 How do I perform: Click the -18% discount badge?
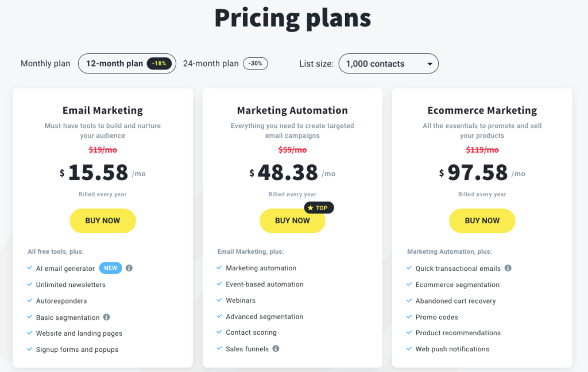coord(159,64)
